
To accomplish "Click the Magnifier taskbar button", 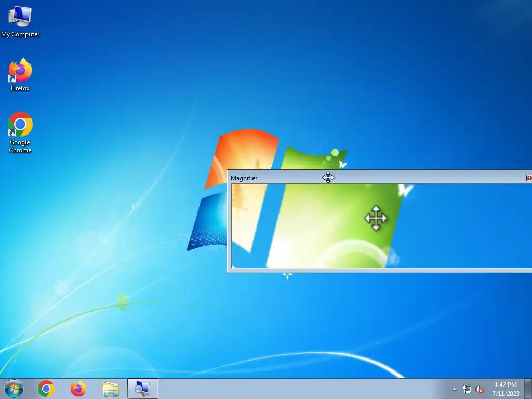I will [142, 389].
